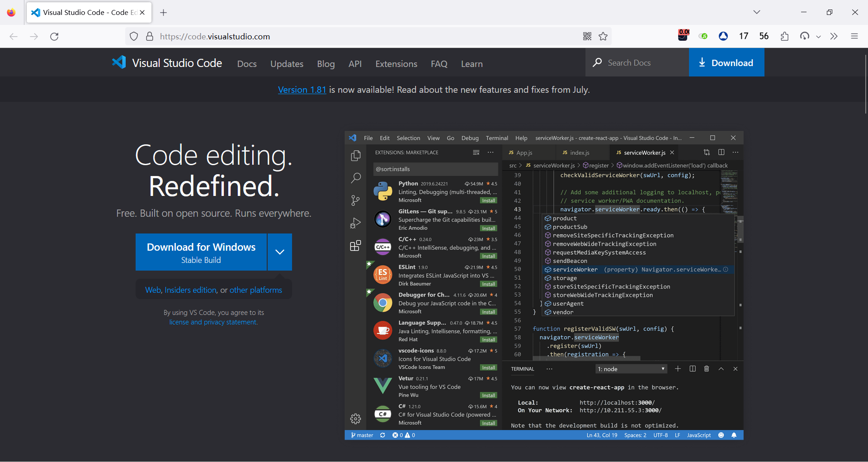Click Download for Windows Stable Build
Viewport: 868px width, 462px height.
pyautogui.click(x=201, y=252)
